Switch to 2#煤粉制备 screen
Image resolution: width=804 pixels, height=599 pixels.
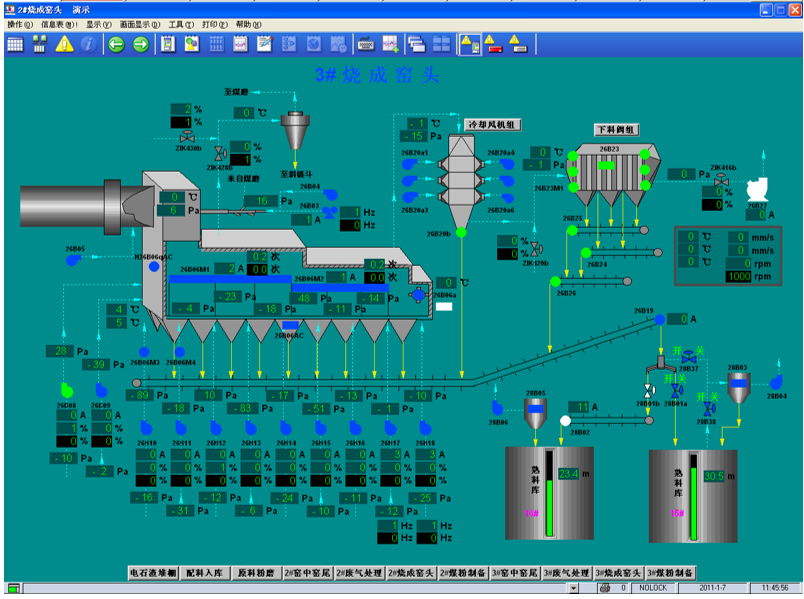(463, 573)
